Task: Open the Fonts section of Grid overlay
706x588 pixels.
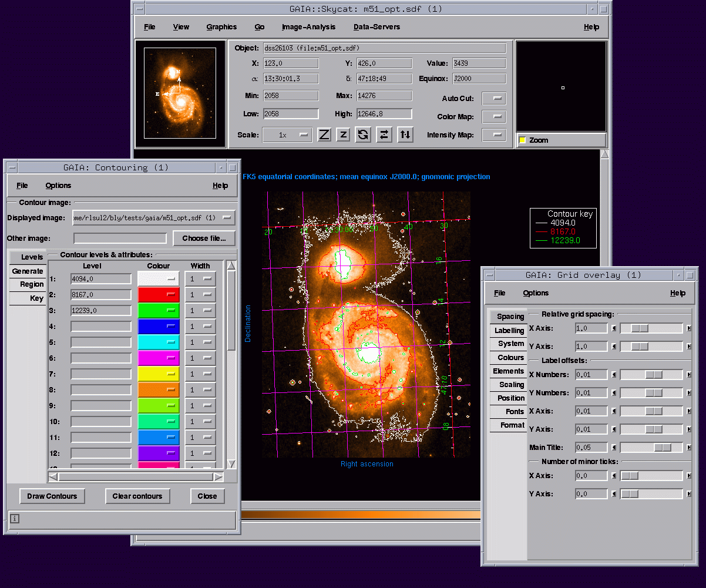Action: 507,411
